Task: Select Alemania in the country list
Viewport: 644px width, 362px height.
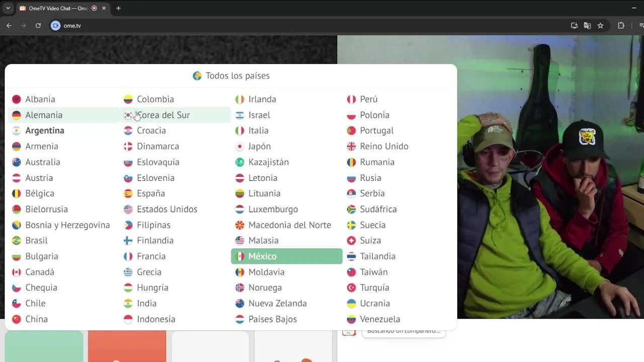Action: pyautogui.click(x=63, y=115)
